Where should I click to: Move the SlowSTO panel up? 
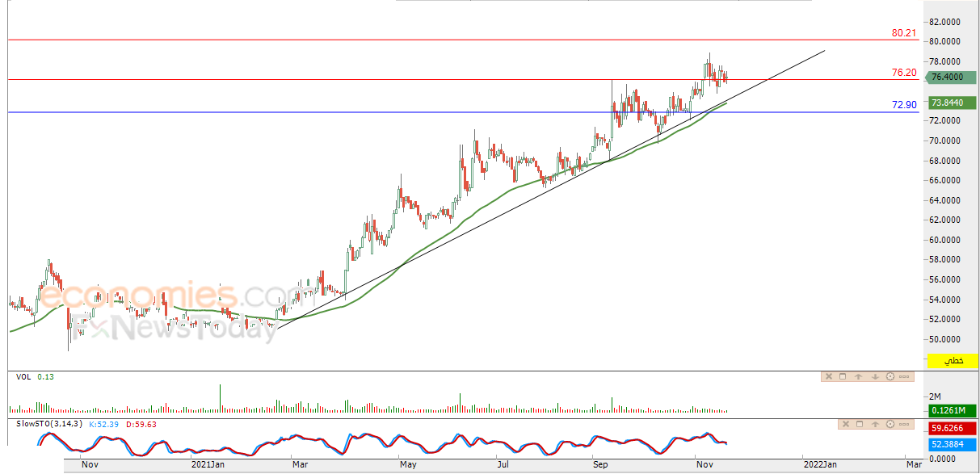[875, 424]
